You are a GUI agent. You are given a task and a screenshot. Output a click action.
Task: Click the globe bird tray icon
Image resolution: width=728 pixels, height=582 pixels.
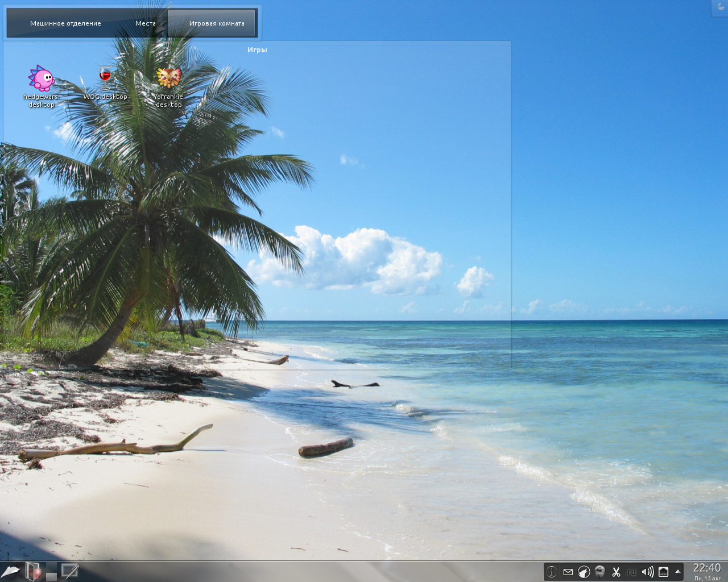point(599,572)
